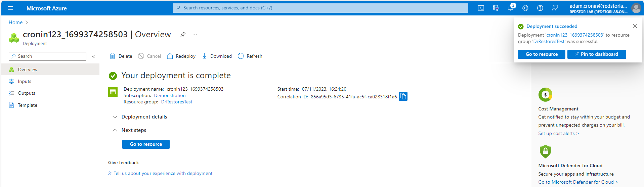Collapse the Next steps section
This screenshot has height=187, width=644.
[129, 130]
